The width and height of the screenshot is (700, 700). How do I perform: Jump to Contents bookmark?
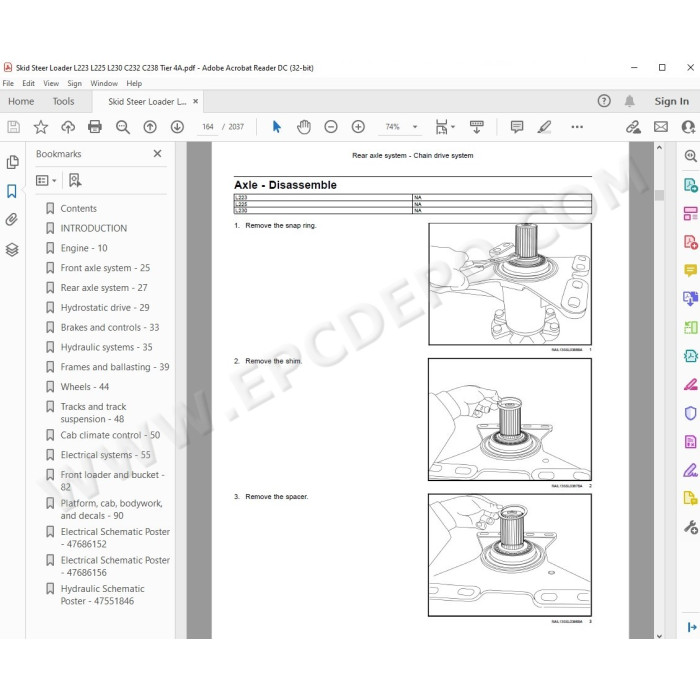tap(78, 208)
